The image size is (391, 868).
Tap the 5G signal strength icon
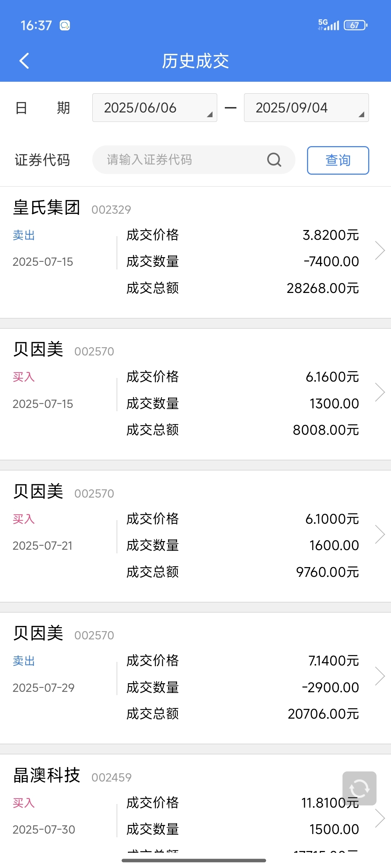[x=328, y=25]
